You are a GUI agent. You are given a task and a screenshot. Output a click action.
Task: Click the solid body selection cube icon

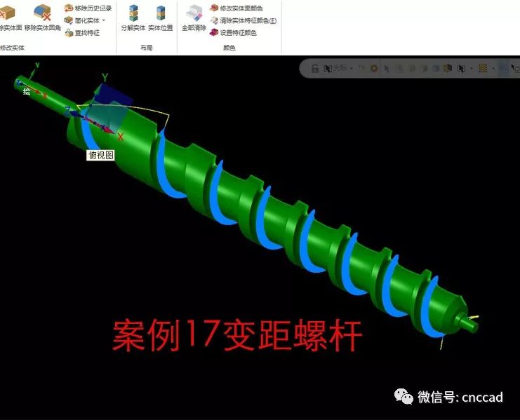click(448, 68)
